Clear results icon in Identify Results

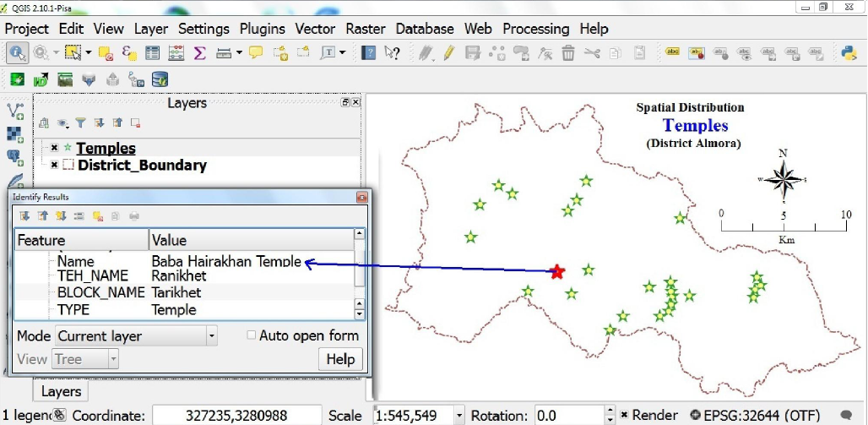pyautogui.click(x=98, y=216)
